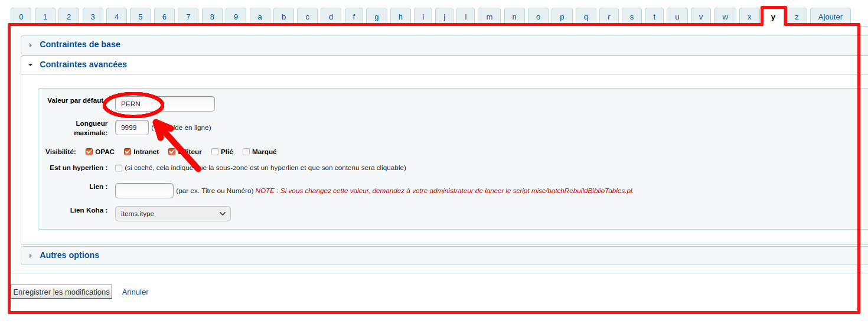Open subfield tab d
This screenshot has width=868, height=333.
coord(331,17)
